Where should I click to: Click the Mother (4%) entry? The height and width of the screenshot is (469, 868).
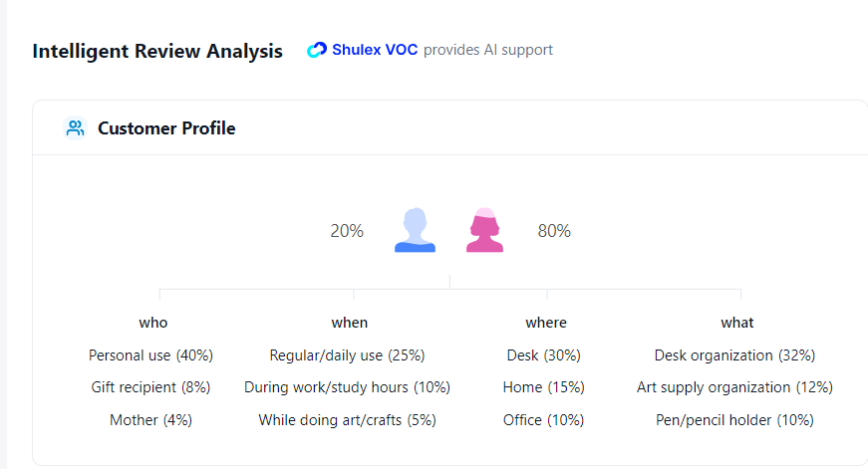tap(150, 420)
